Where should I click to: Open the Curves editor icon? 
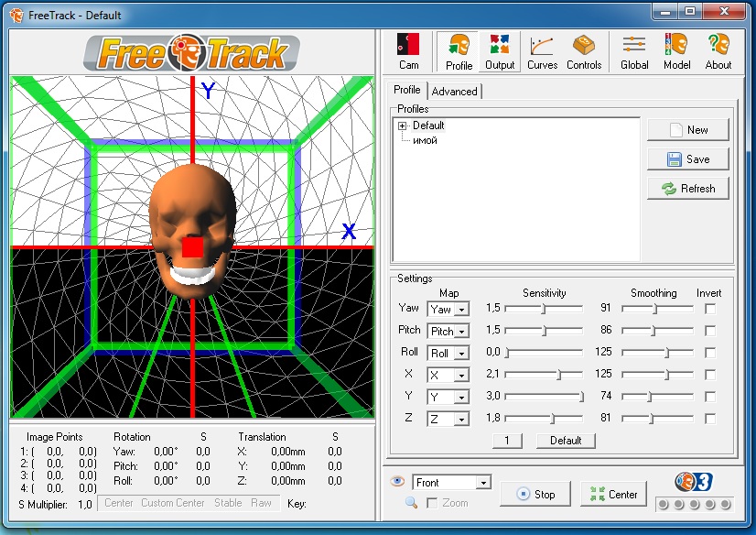click(542, 51)
